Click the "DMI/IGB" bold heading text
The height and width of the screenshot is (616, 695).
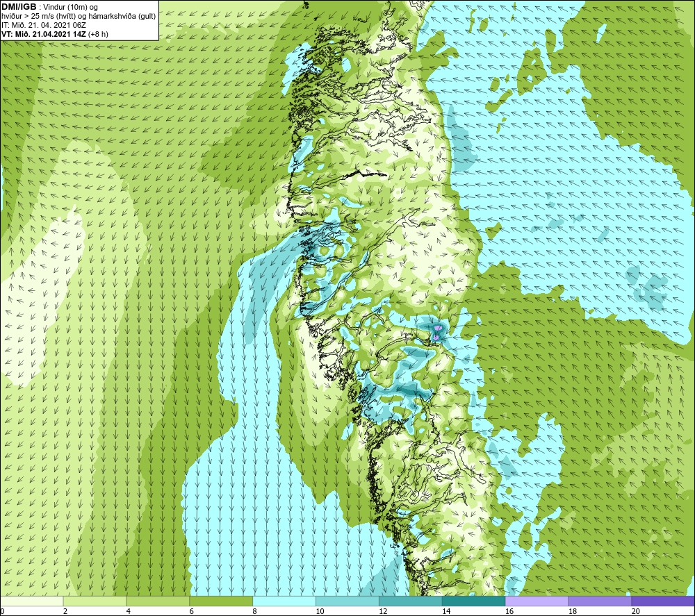click(x=19, y=7)
